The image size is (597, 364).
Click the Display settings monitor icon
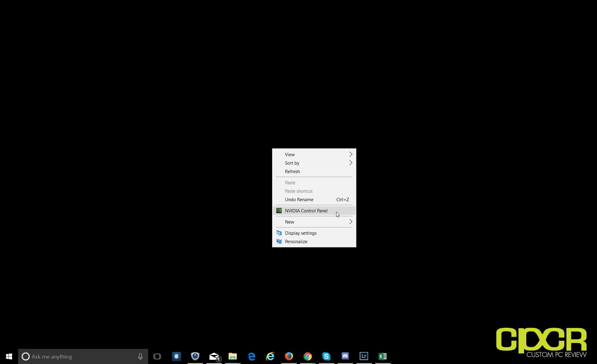coord(279,233)
